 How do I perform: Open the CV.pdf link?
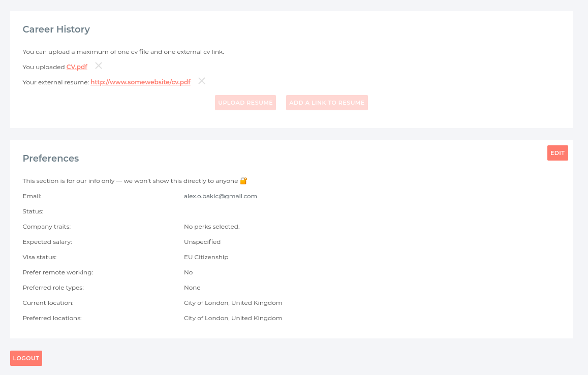point(77,67)
